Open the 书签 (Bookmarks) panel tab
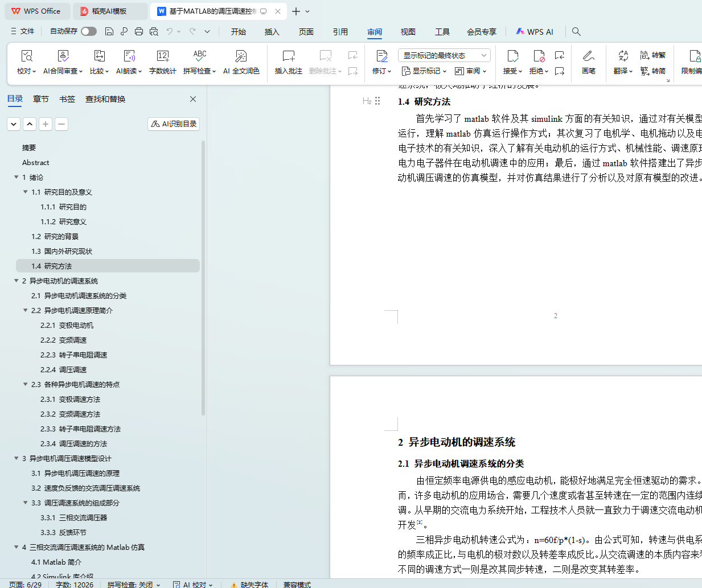The width and height of the screenshot is (702, 588). [67, 99]
